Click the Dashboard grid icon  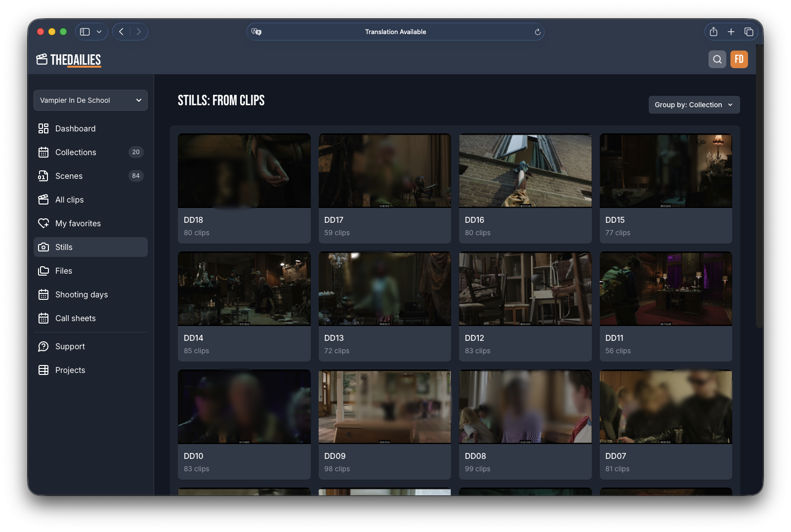(43, 128)
